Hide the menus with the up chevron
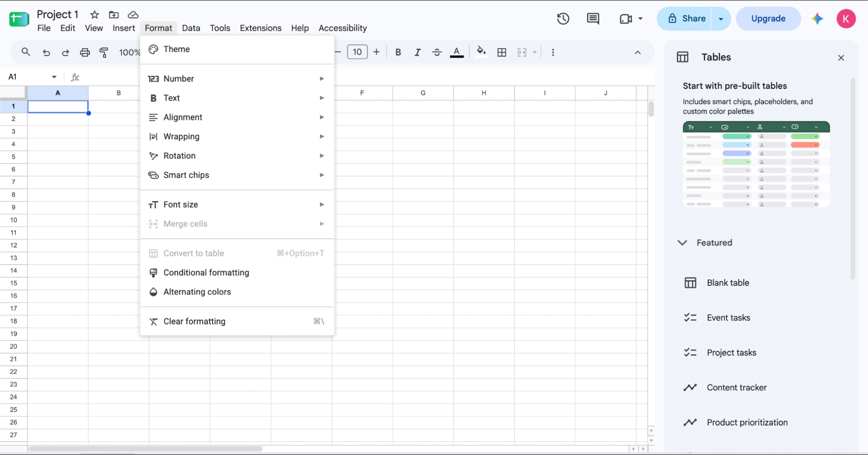Viewport: 868px width, 455px height. click(x=637, y=52)
